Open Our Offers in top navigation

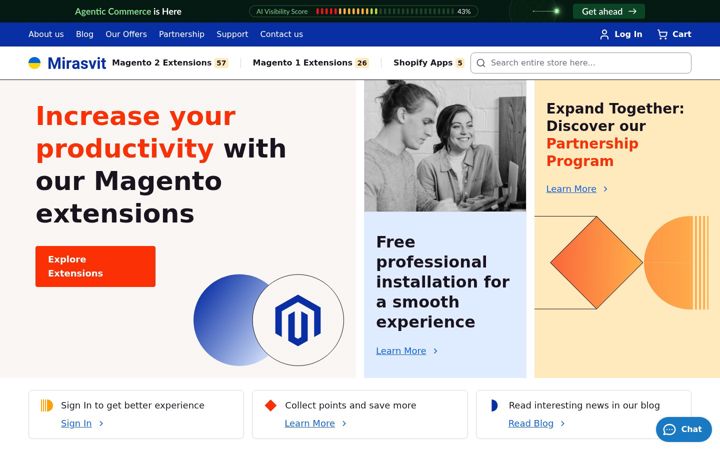(126, 34)
